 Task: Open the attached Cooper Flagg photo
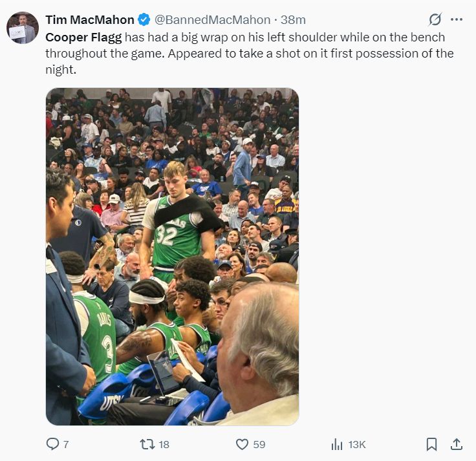pos(172,256)
